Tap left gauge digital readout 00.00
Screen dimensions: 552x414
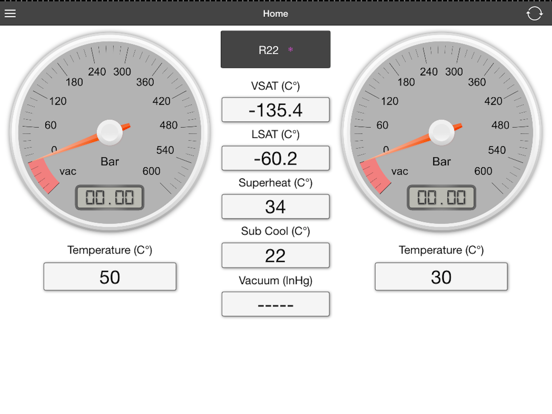pos(109,197)
